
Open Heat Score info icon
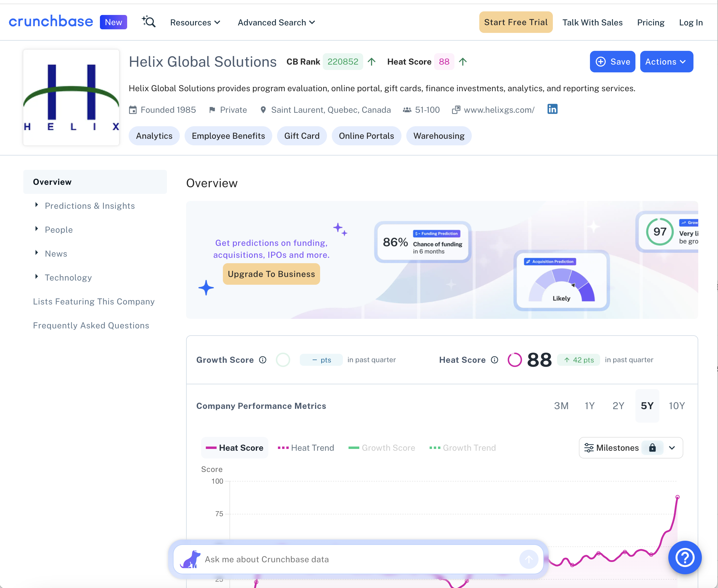coord(494,360)
